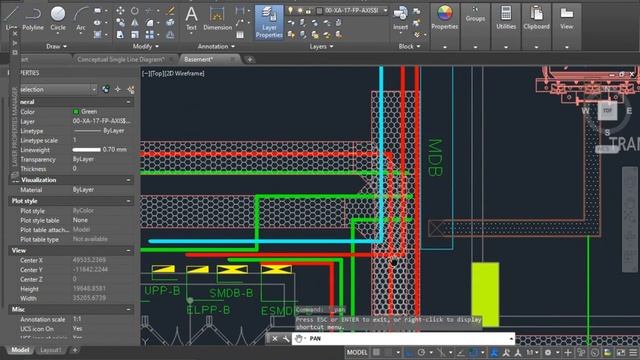
Task: Collapse the Plot style section
Action: click(129, 201)
